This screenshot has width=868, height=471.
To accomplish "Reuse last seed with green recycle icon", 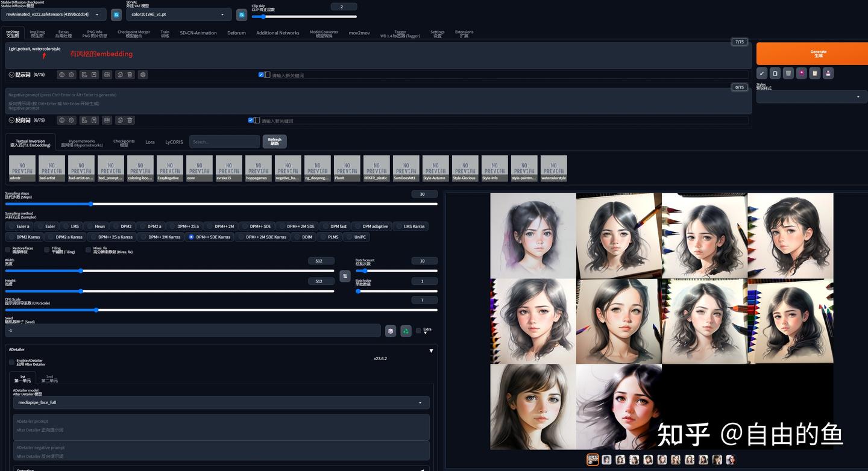I will [x=406, y=331].
